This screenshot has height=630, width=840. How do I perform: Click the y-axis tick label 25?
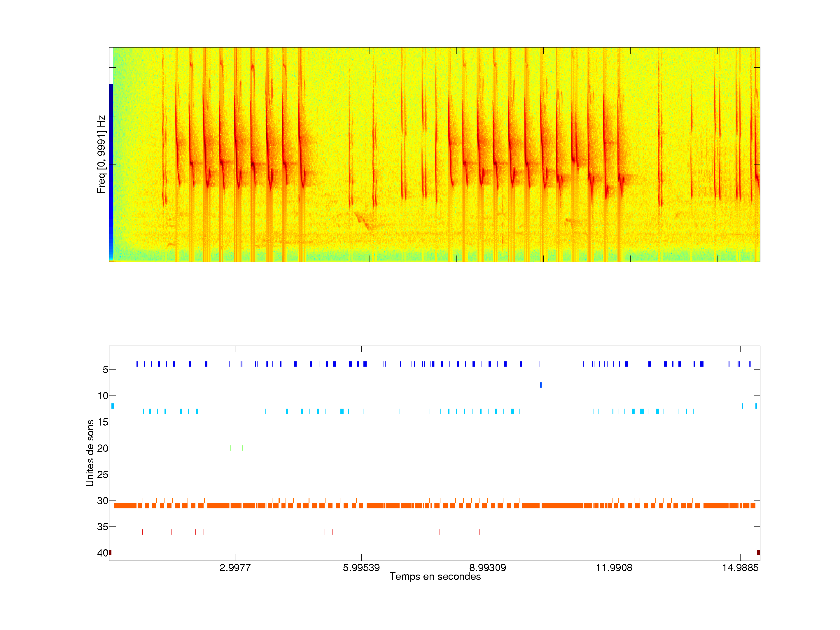click(x=103, y=474)
